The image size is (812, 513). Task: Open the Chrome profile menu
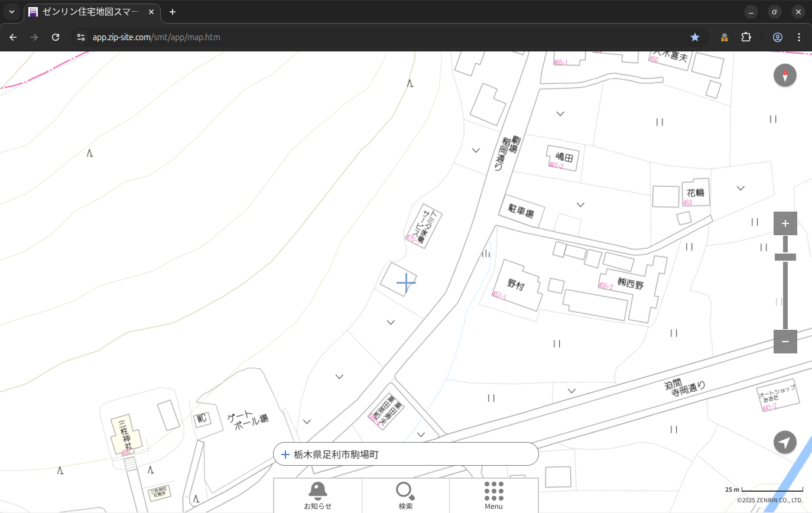coord(778,37)
